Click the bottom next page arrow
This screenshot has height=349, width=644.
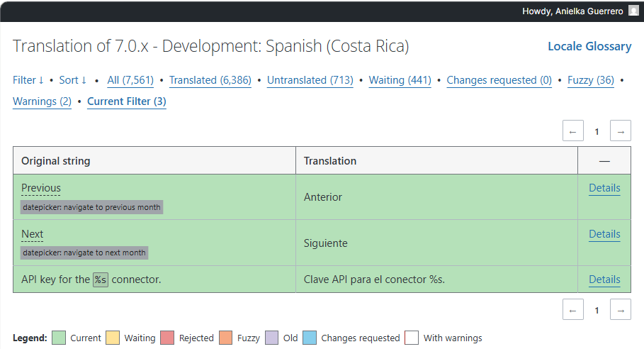[x=621, y=310]
